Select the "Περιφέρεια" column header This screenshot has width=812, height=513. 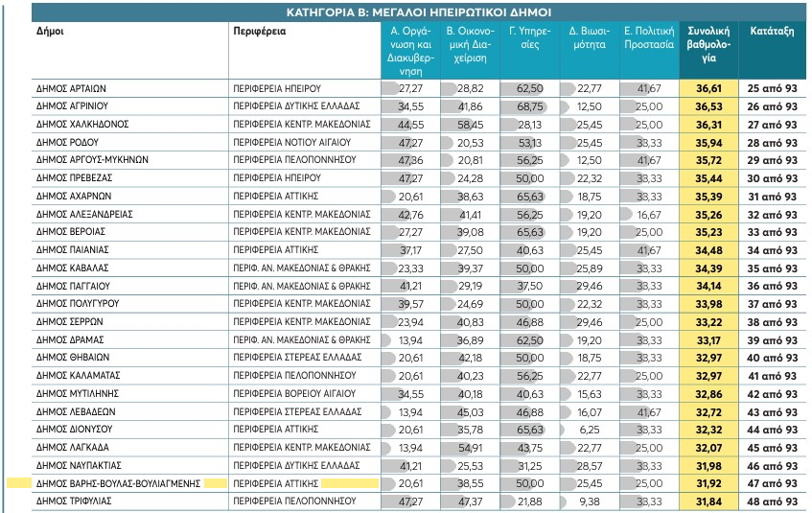(x=260, y=31)
